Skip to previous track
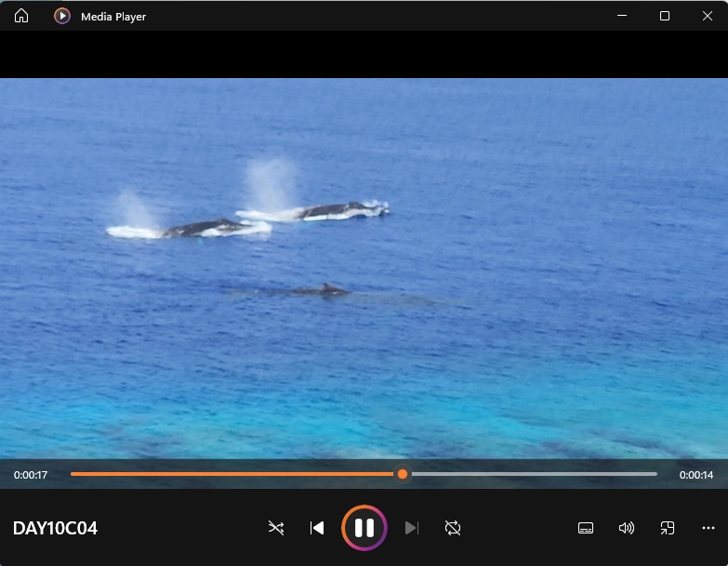Viewport: 728px width, 566px height. point(317,528)
